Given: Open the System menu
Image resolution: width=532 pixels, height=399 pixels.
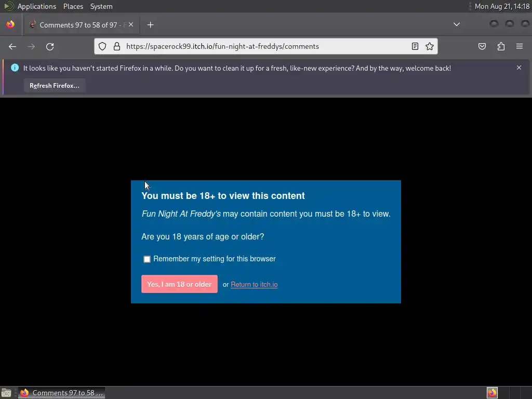Looking at the screenshot, I should click(x=101, y=6).
